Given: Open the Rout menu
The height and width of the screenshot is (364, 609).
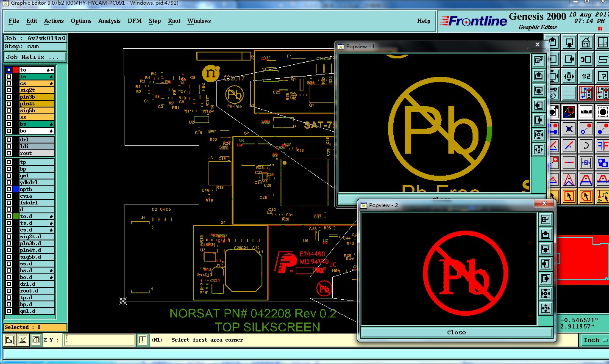Looking at the screenshot, I should coord(174,21).
